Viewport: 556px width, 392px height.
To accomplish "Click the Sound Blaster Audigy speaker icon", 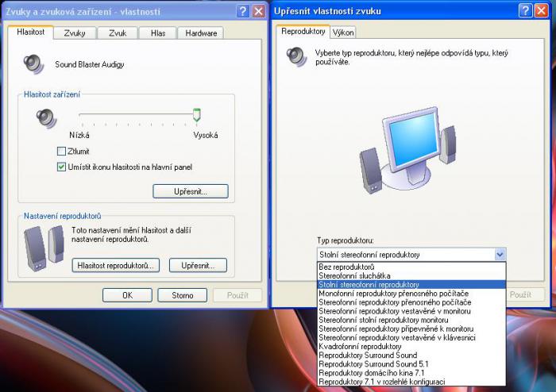I will point(34,63).
